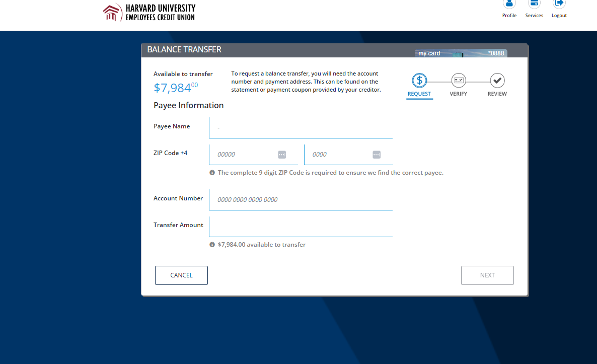Viewport: 597px width, 364px height.
Task: Select the my card *0888 thumbnail
Action: 461,53
